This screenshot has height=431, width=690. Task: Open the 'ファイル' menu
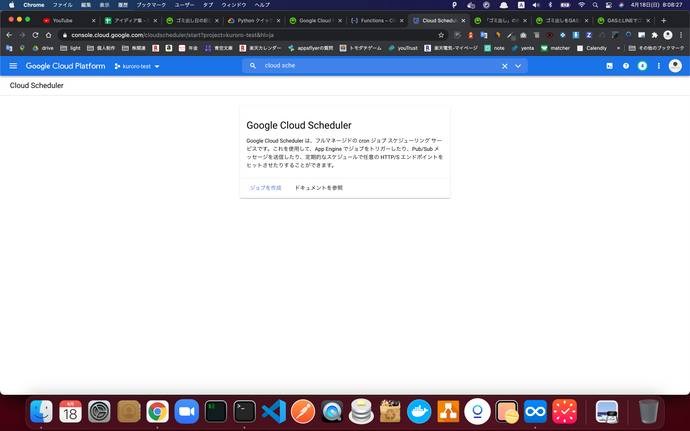(62, 5)
